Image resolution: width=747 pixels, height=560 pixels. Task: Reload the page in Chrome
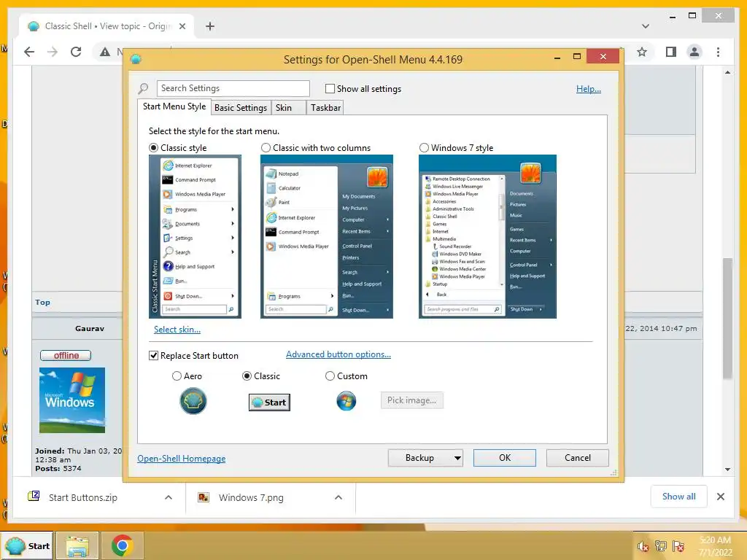pyautogui.click(x=76, y=52)
